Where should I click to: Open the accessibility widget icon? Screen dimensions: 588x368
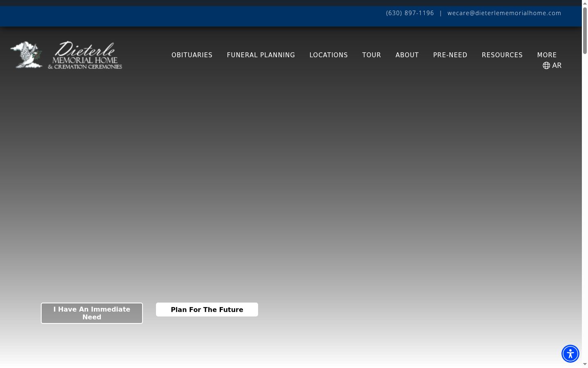click(570, 354)
